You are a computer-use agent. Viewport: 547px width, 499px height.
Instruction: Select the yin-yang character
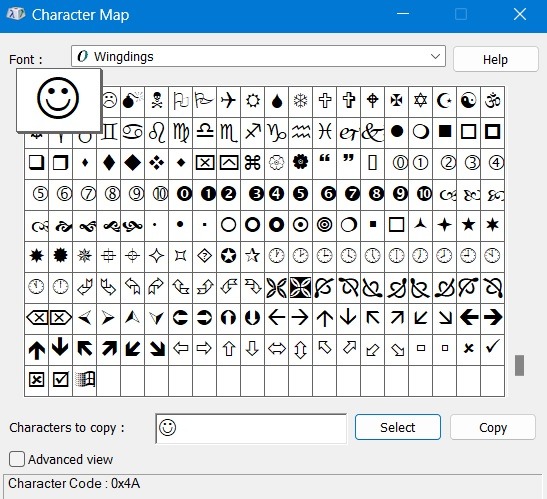point(469,101)
